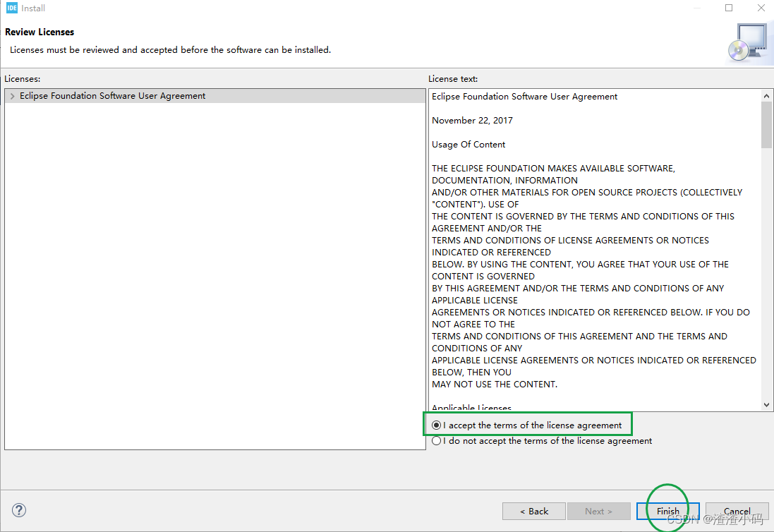Close the Install window
The image size is (774, 532).
point(761,8)
